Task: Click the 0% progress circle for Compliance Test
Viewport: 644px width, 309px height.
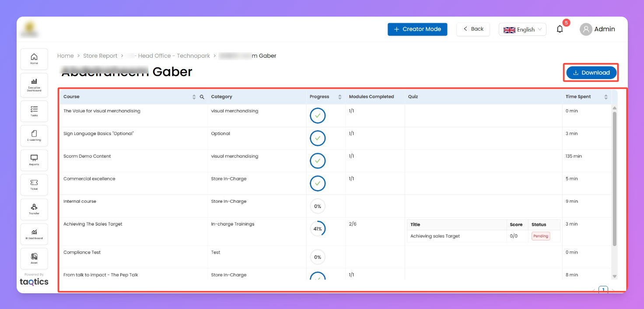Action: (318, 257)
